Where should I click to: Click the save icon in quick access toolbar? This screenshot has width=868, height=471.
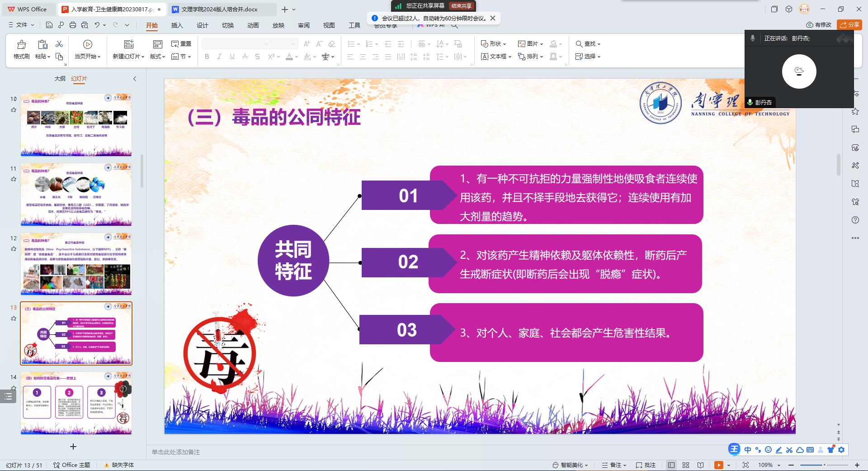[x=49, y=25]
